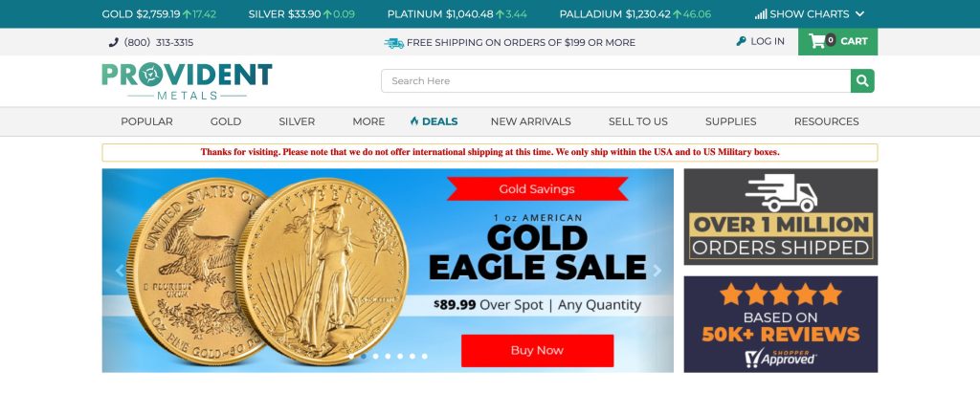
Task: Click the red Buy Now button
Action: click(538, 351)
